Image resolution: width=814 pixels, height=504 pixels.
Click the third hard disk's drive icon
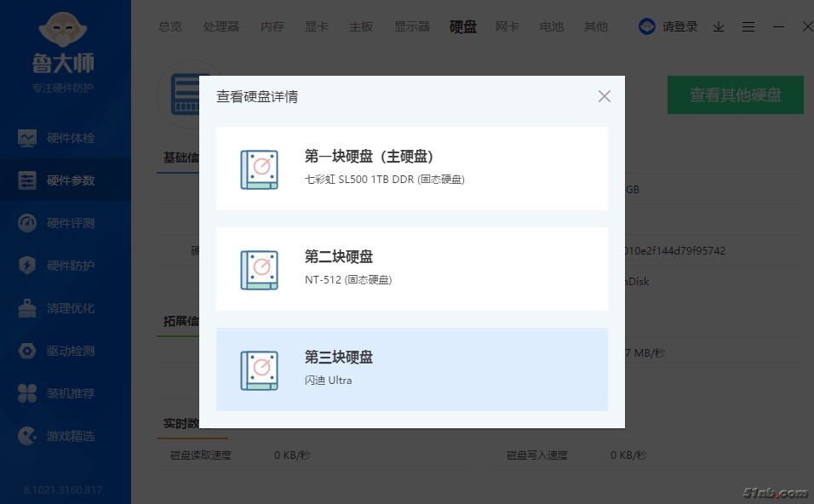click(259, 370)
